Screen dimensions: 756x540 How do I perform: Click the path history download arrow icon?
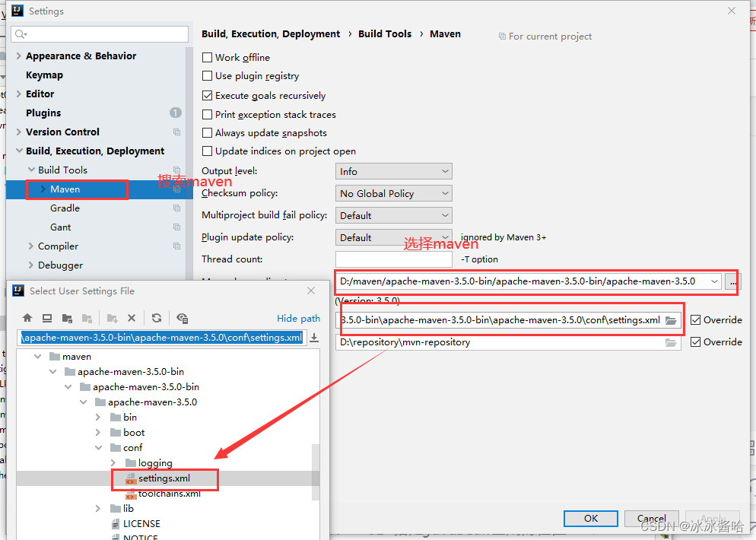(x=314, y=338)
